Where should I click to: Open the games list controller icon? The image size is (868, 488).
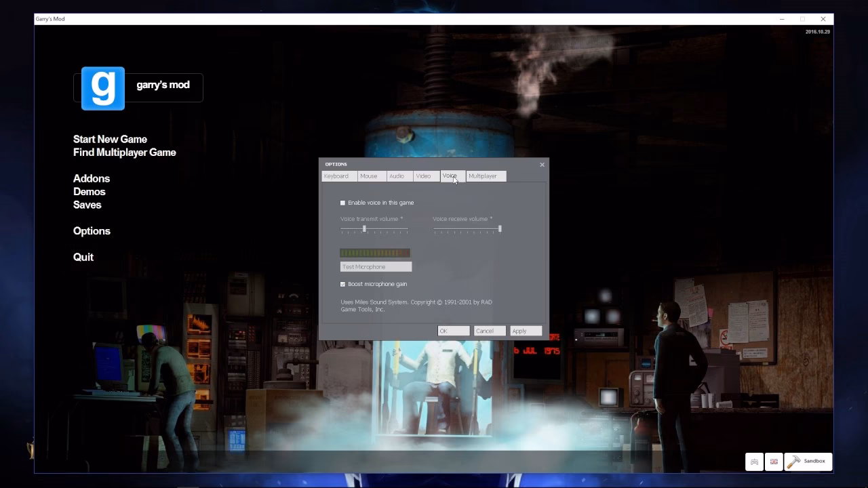tap(754, 462)
